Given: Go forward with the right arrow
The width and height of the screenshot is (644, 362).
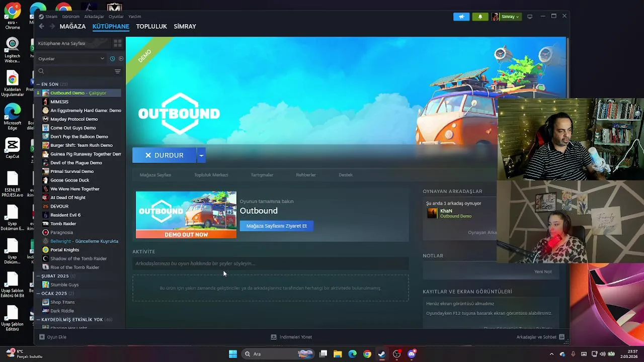Looking at the screenshot, I should tap(52, 26).
